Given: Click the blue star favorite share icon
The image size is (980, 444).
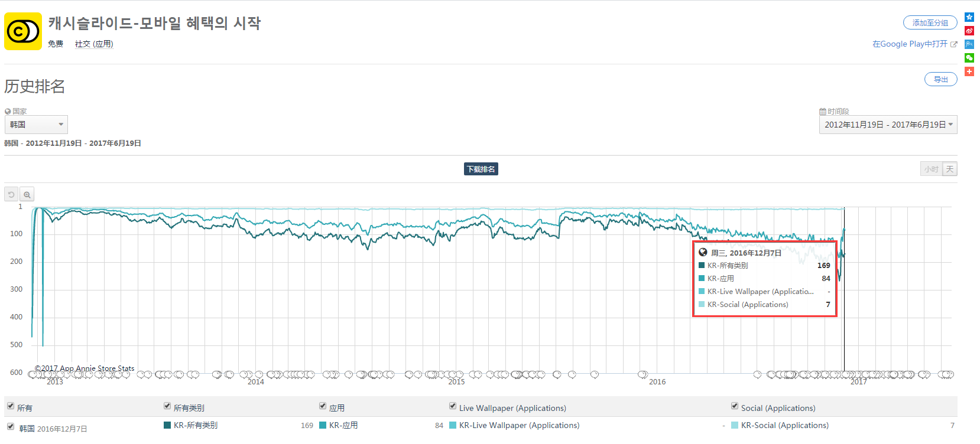Looking at the screenshot, I should [969, 17].
